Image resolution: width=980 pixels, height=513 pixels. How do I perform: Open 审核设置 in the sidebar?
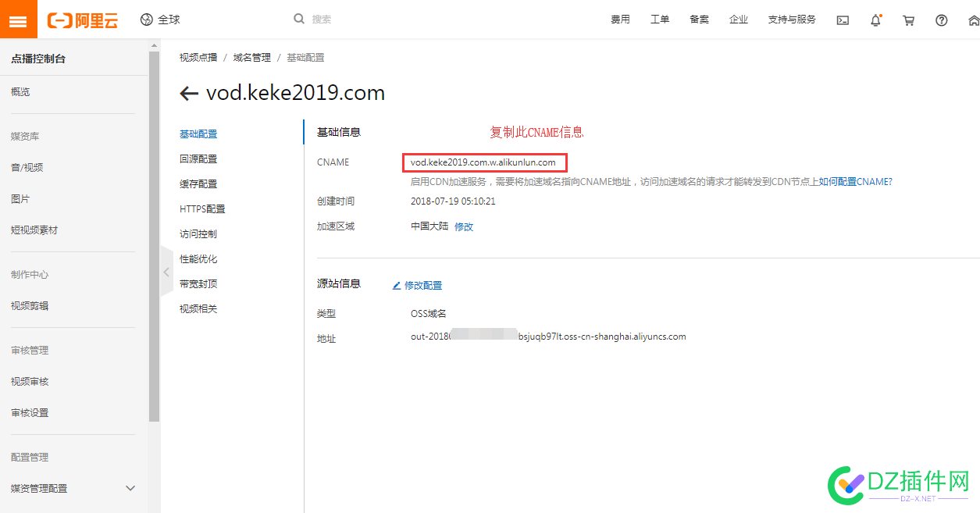30,413
